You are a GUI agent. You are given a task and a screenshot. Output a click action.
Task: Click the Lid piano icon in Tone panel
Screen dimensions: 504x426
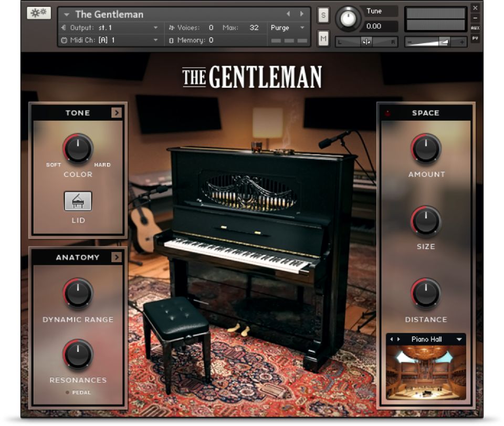click(x=78, y=200)
